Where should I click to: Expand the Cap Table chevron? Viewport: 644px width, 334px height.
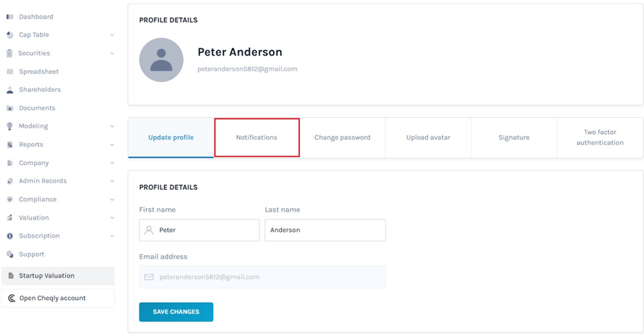tap(112, 35)
